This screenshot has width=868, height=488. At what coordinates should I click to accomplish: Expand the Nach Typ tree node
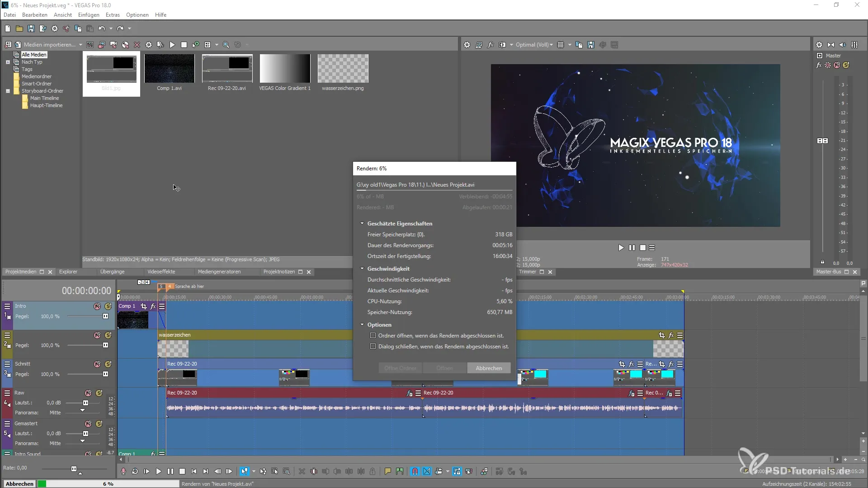pyautogui.click(x=8, y=62)
